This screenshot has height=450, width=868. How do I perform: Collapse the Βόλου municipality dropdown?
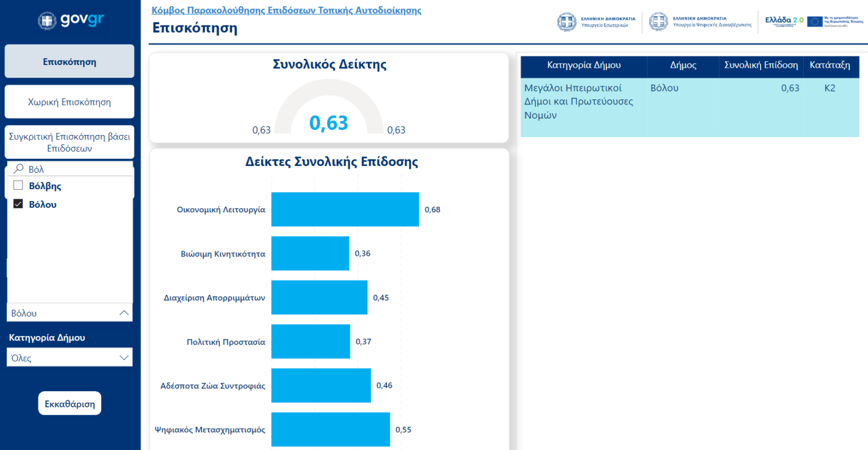coord(124,313)
